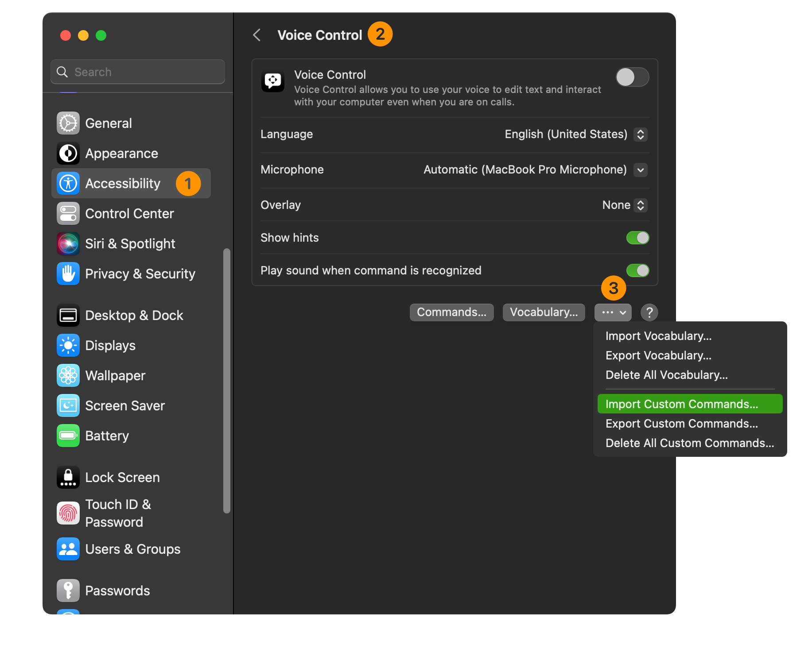Toggle Play sound when command is recognized

pyautogui.click(x=637, y=270)
